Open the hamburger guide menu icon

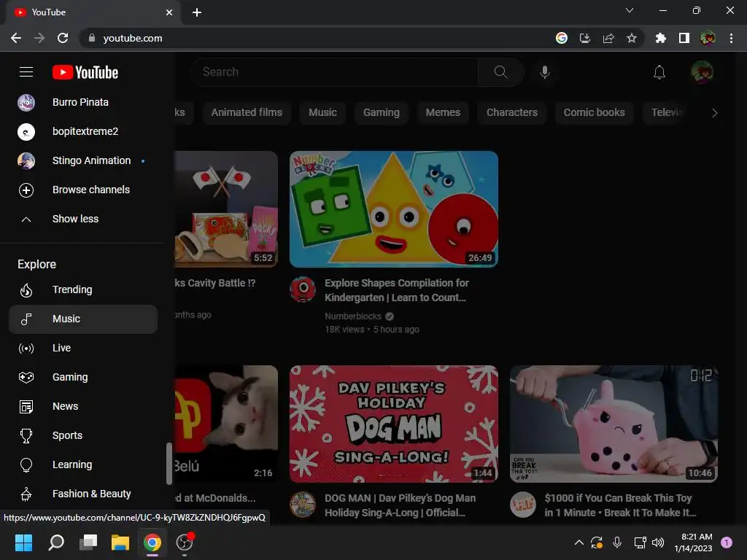tap(26, 72)
